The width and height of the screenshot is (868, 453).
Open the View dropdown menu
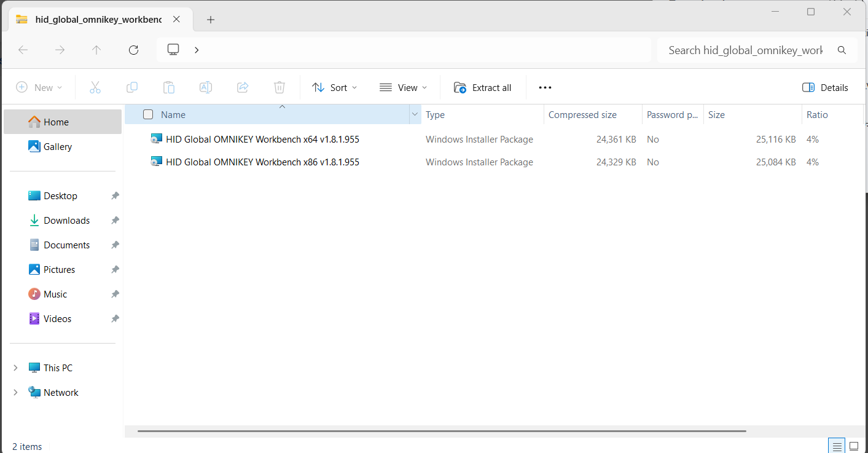tap(403, 87)
